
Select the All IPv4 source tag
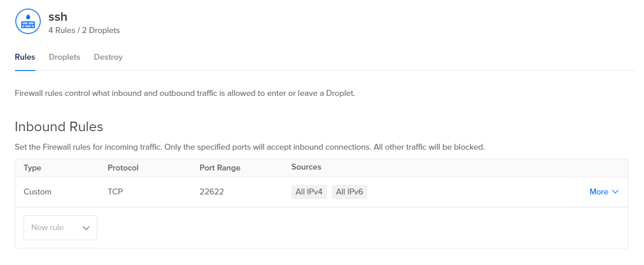(309, 192)
